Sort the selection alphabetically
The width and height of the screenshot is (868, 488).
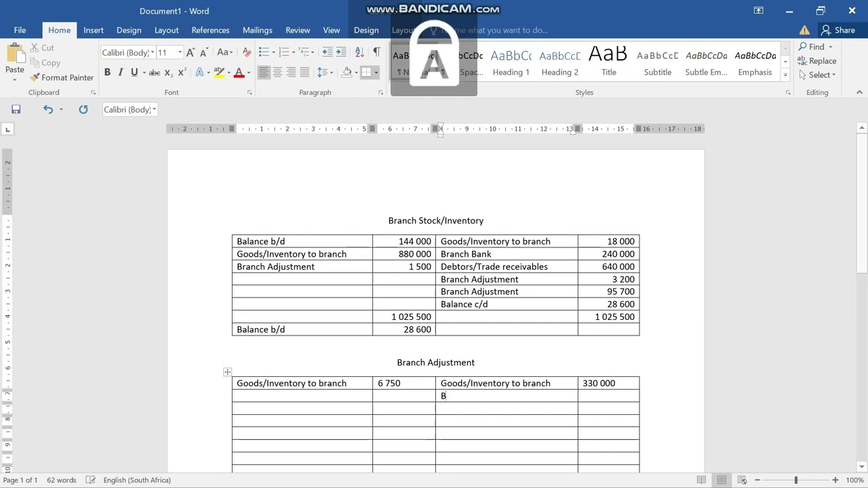pos(359,52)
